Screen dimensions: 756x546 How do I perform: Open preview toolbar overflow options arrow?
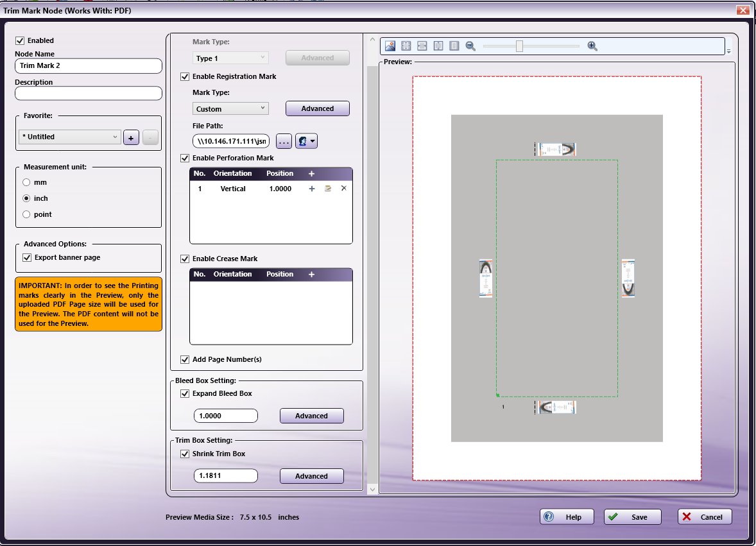[x=729, y=51]
